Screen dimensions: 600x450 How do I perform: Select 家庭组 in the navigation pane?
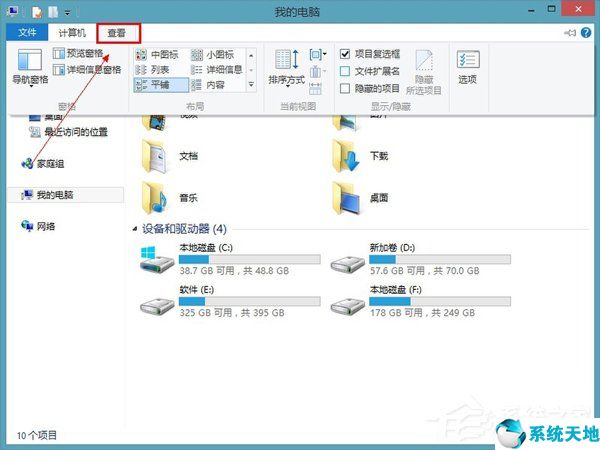pyautogui.click(x=43, y=164)
